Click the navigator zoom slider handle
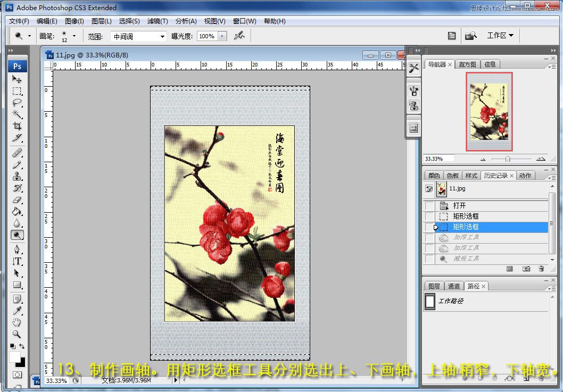563x392 pixels. pos(508,159)
